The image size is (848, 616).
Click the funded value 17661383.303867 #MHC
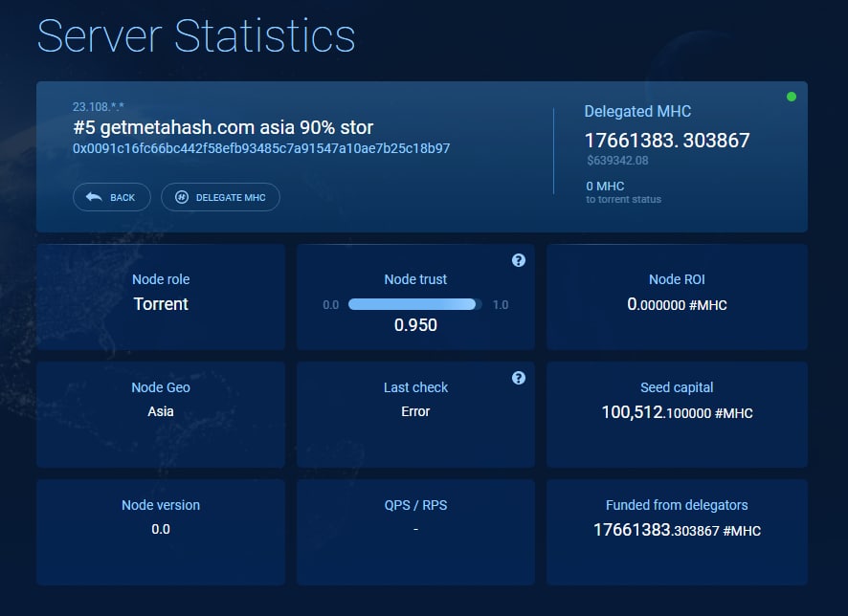pyautogui.click(x=677, y=531)
